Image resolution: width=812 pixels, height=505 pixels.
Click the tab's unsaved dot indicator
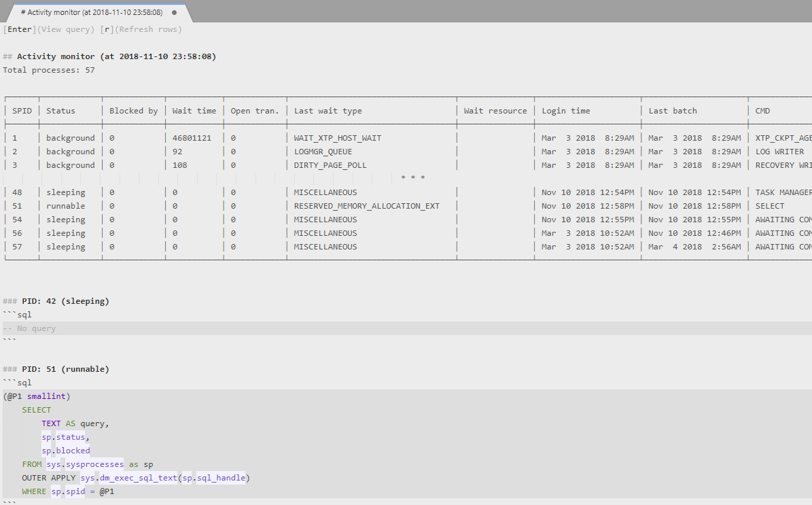[174, 12]
